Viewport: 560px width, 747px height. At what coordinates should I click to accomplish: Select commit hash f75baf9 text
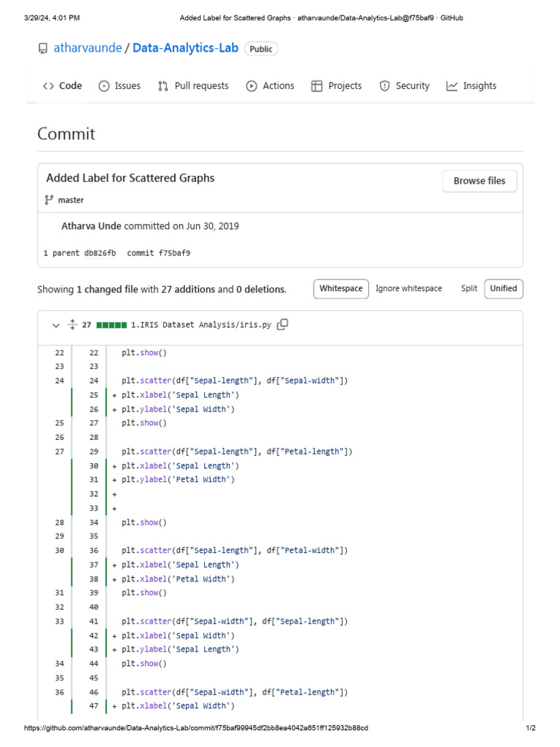(174, 253)
